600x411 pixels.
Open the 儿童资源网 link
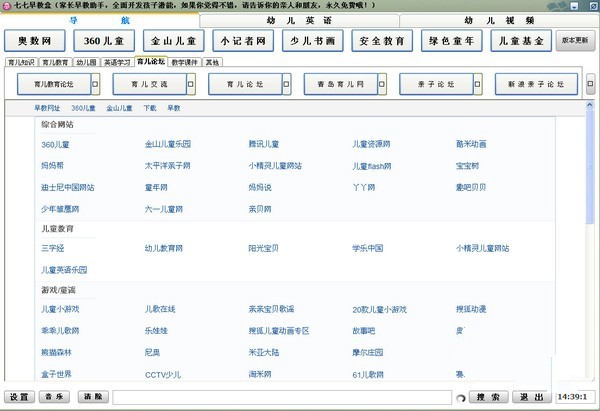pyautogui.click(x=371, y=144)
